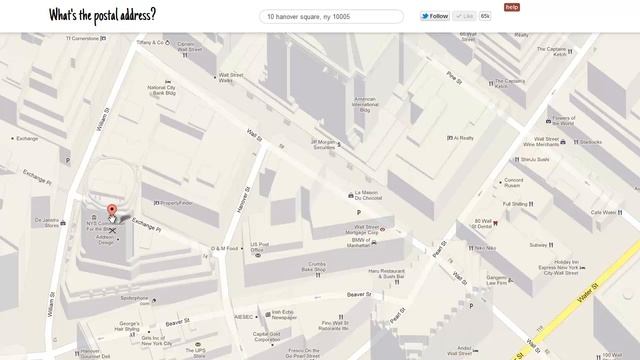The width and height of the screenshot is (640, 360).
Task: Click the Crumbs Bake Shop restaurant icon
Action: (318, 276)
